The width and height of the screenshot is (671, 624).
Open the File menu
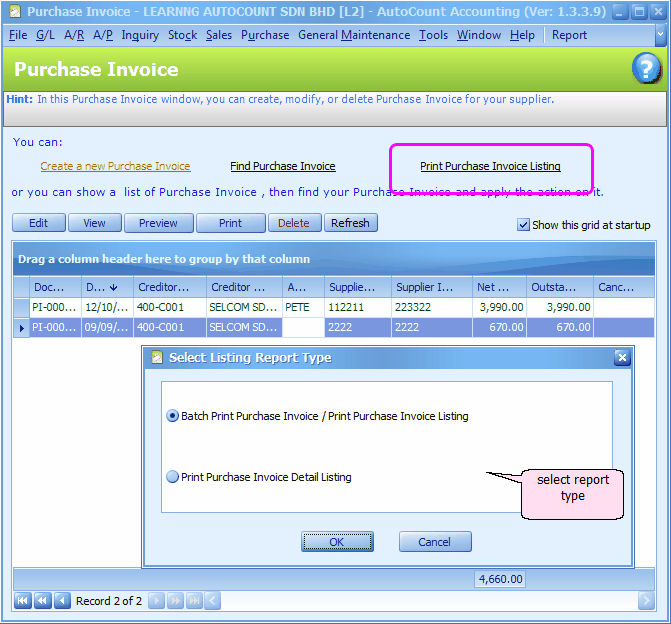18,35
